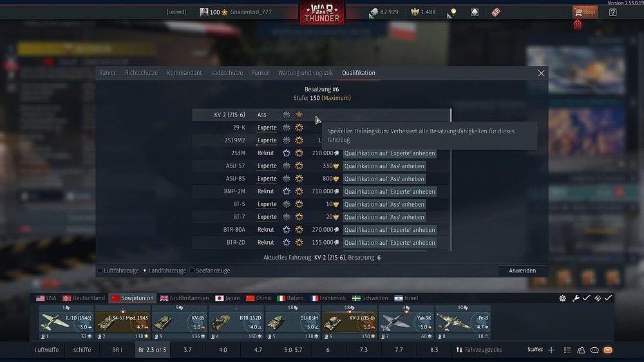The width and height of the screenshot is (644, 362).
Task: Select the Sowjetunion nation tab
Action: pyautogui.click(x=132, y=298)
